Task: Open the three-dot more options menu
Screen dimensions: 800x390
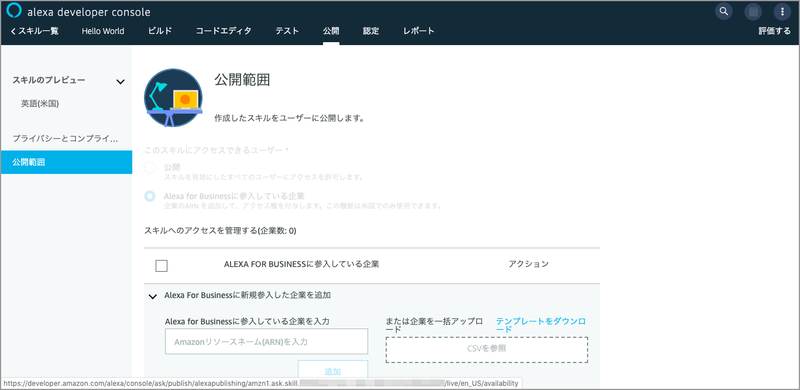Action: tap(782, 11)
